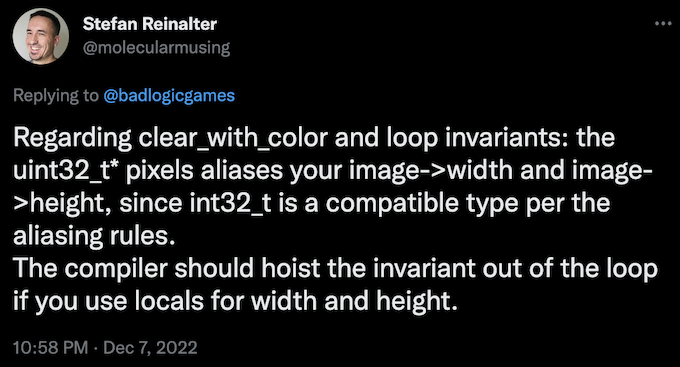Click the int32_t word in the tweet

[x=231, y=203]
